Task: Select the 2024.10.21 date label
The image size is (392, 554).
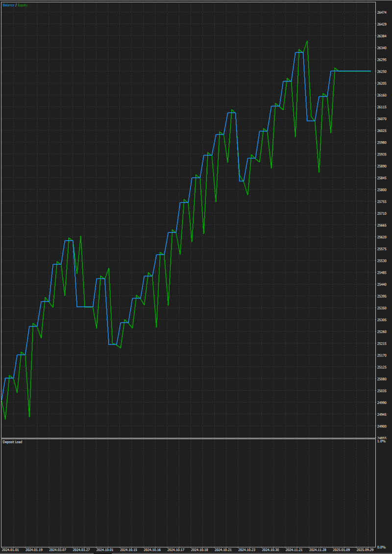Action: coord(223,550)
